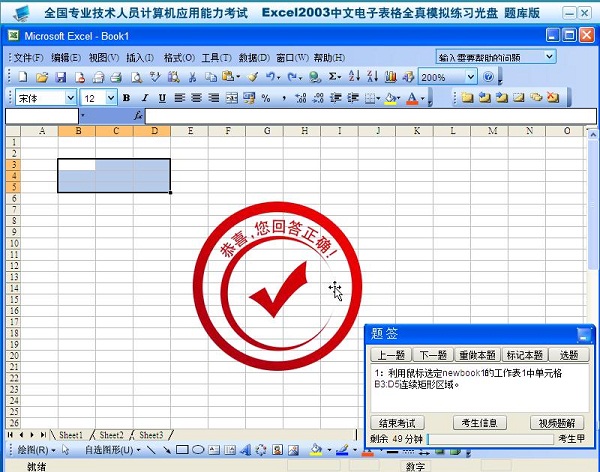Apply the currency style icon
The width and height of the screenshot is (600, 472).
[x=249, y=98]
